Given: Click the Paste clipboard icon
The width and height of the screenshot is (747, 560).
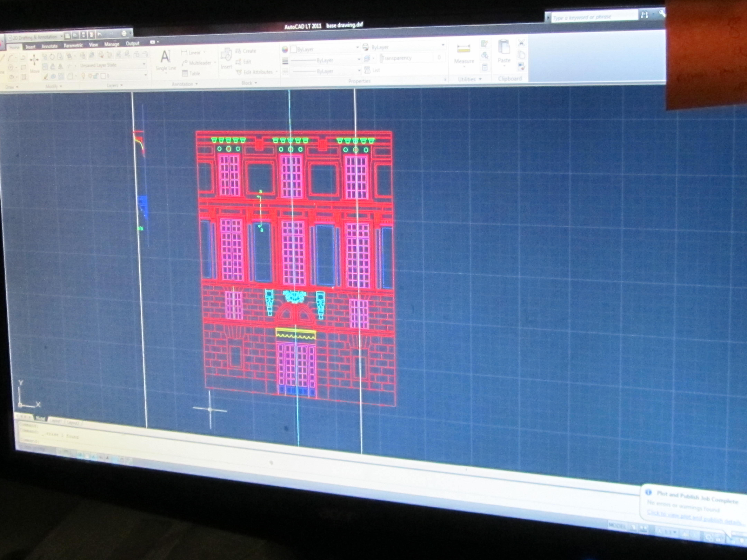Looking at the screenshot, I should point(504,47).
